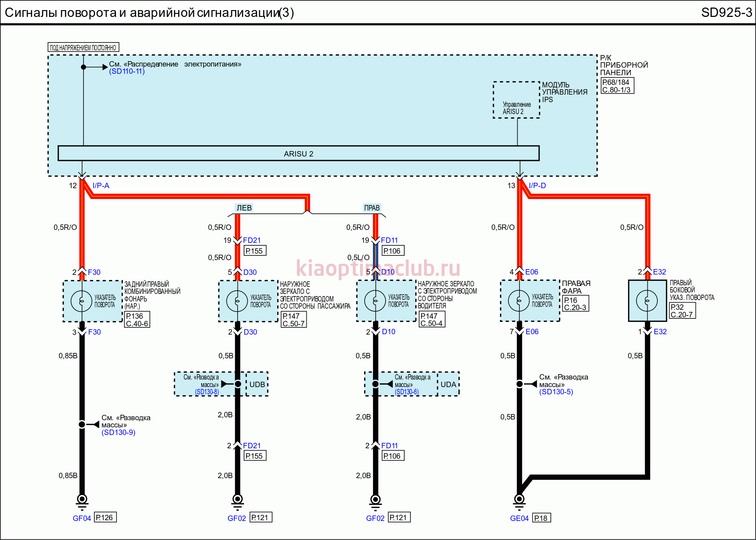This screenshot has height=540, width=756.
Task: Click the I/P-D connector link
Action: coord(537,186)
